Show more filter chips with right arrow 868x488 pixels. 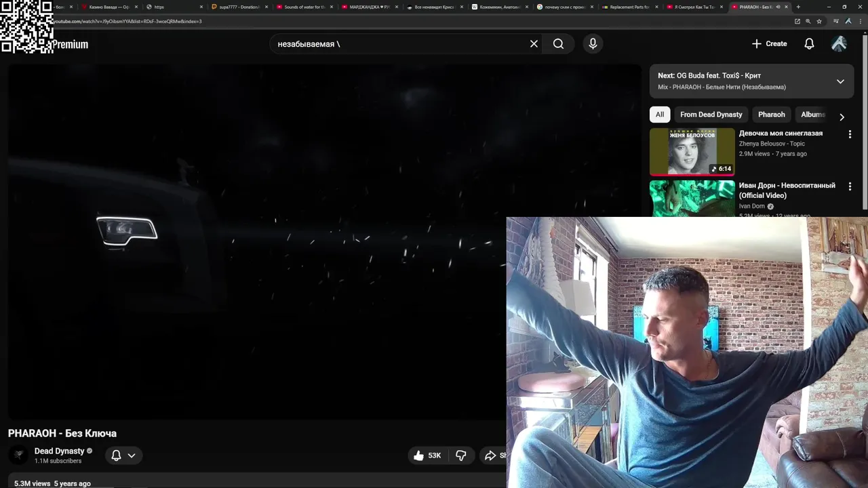pos(842,117)
